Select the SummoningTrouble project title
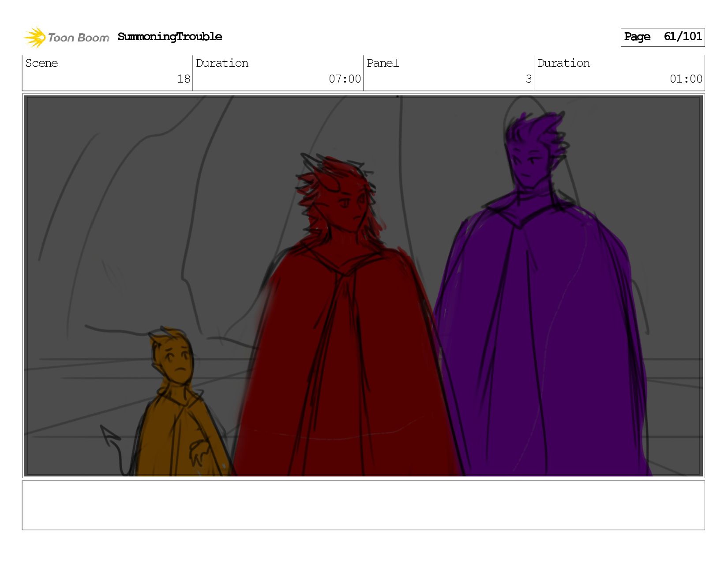The width and height of the screenshot is (728, 563). coord(170,37)
